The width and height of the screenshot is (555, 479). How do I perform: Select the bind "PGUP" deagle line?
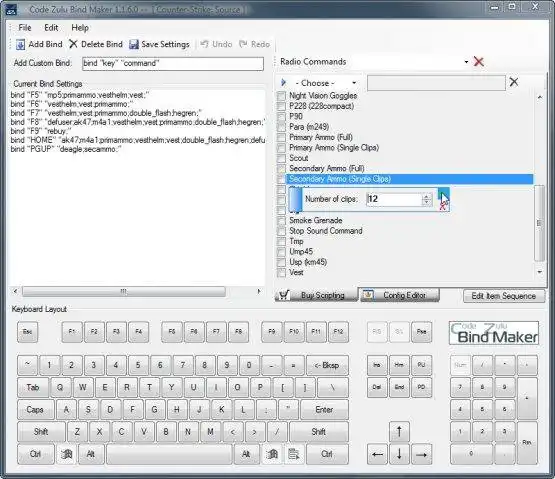click(65, 149)
